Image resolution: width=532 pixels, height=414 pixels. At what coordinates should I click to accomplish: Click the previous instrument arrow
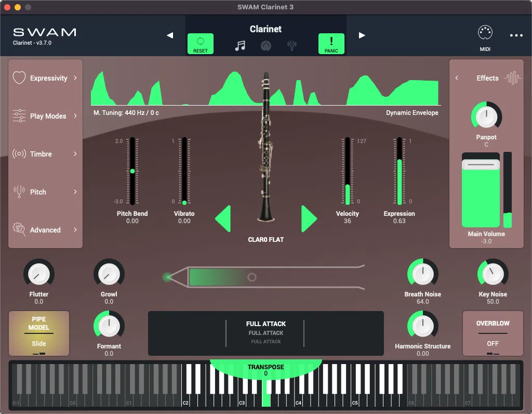[x=170, y=35]
